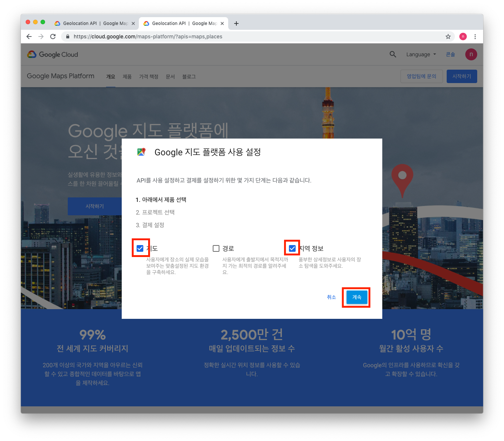Close the first Geolocation API tab

coord(133,23)
